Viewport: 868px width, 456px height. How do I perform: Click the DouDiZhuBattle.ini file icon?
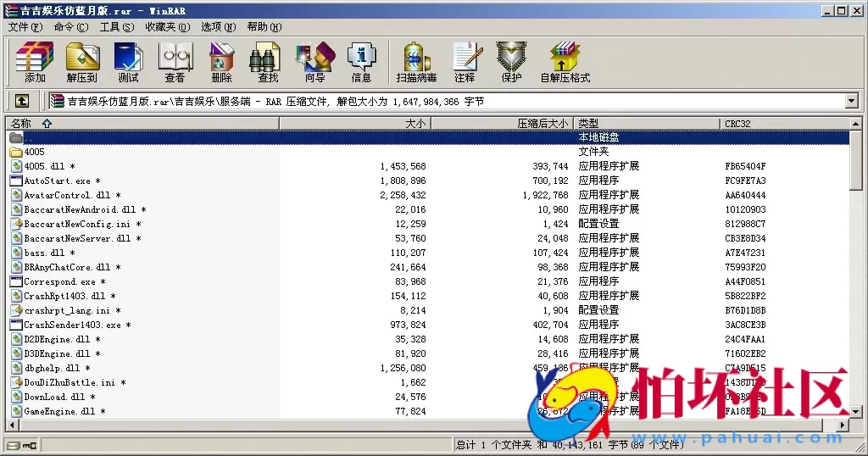[16, 382]
